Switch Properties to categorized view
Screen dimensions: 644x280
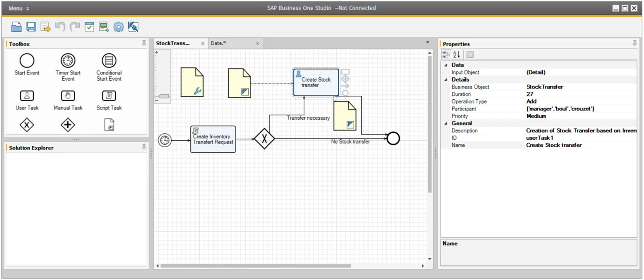446,55
